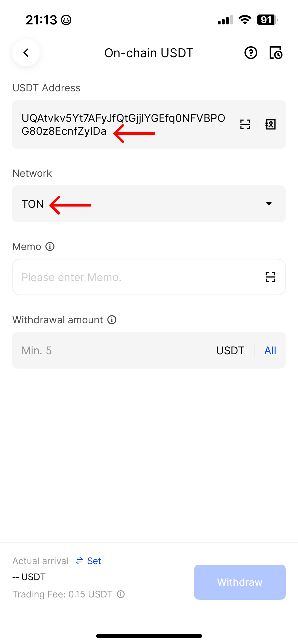298x644 pixels.
Task: Tap the On-chain USDT title
Action: [149, 53]
